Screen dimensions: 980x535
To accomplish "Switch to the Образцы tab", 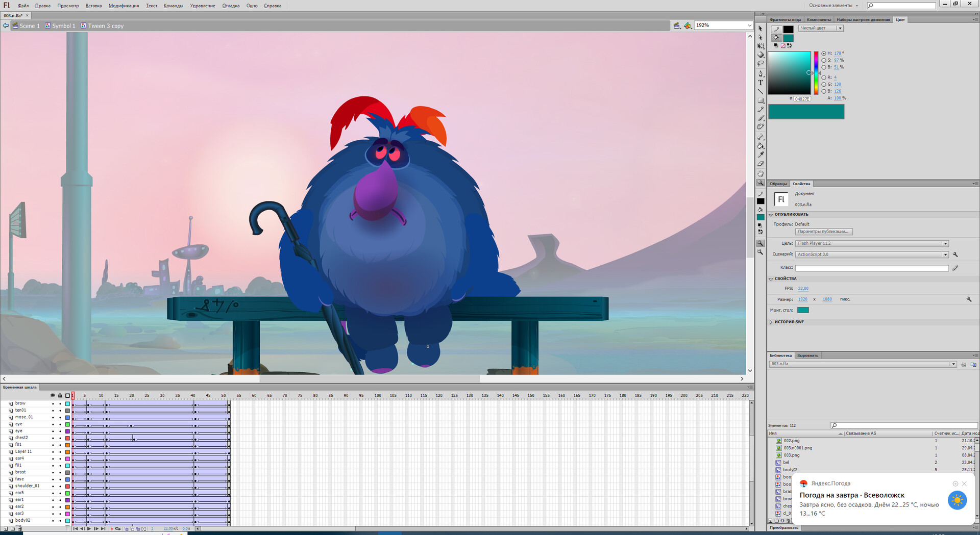I will click(778, 184).
